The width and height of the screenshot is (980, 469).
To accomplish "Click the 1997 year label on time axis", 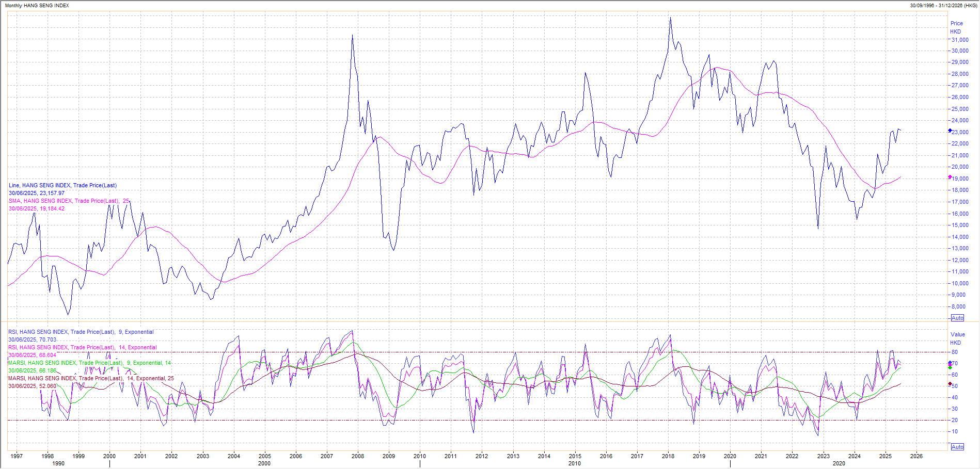I will pyautogui.click(x=17, y=456).
